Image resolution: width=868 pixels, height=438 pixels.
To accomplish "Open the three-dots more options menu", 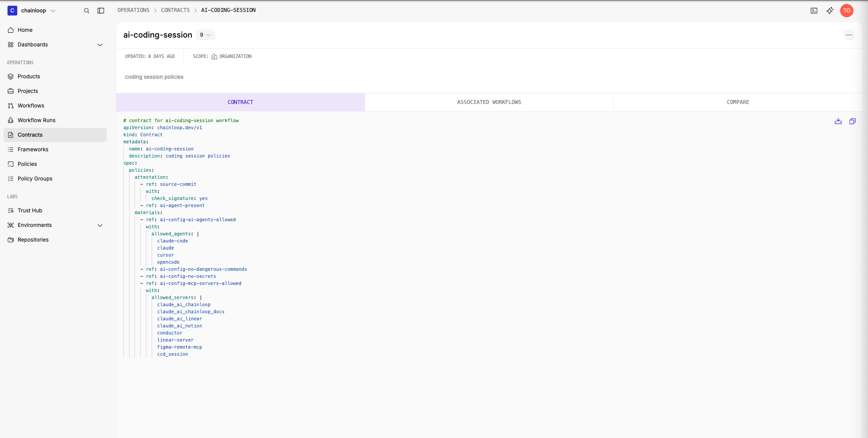I will pos(849,35).
